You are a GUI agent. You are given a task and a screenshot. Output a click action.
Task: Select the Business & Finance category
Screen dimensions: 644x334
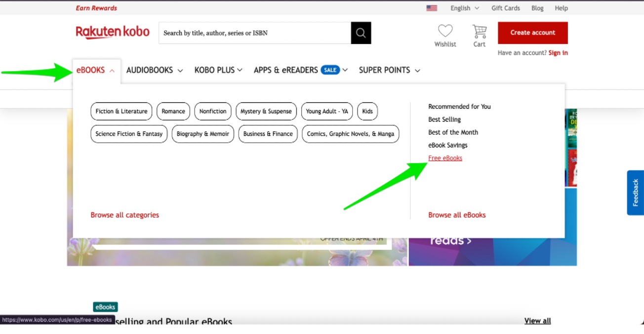click(x=268, y=134)
